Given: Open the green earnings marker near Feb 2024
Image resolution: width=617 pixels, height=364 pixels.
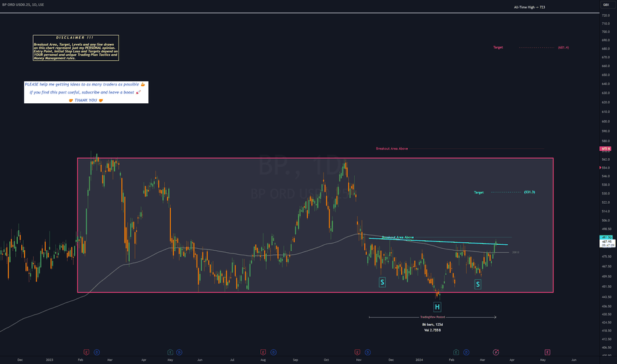Looking at the screenshot, I should click(x=456, y=352).
